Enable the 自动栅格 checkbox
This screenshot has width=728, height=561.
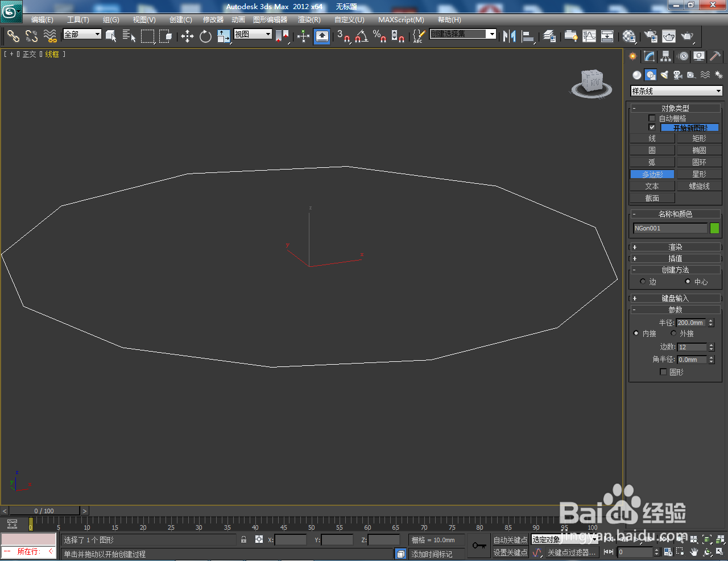pos(651,118)
